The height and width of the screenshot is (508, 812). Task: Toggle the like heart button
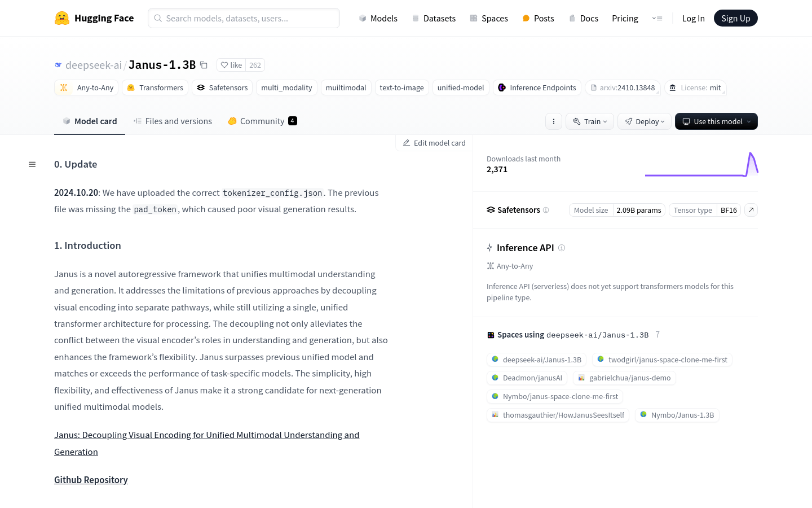click(x=231, y=65)
